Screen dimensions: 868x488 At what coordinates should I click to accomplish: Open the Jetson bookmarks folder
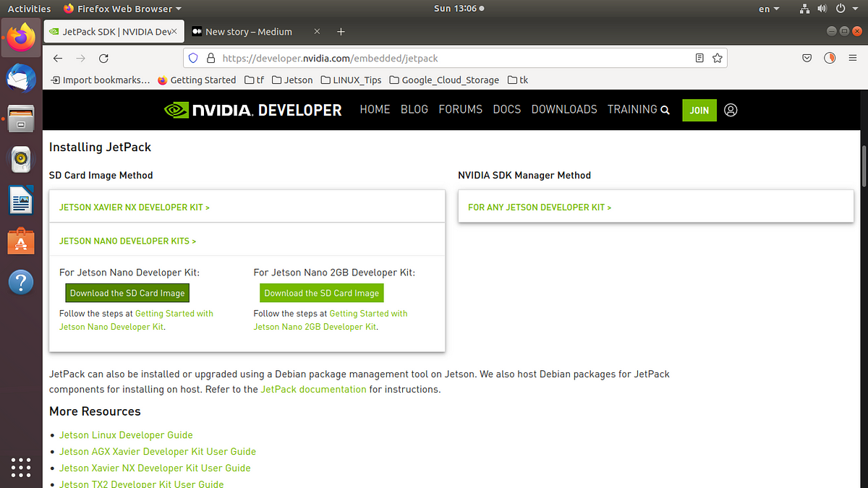tap(292, 80)
